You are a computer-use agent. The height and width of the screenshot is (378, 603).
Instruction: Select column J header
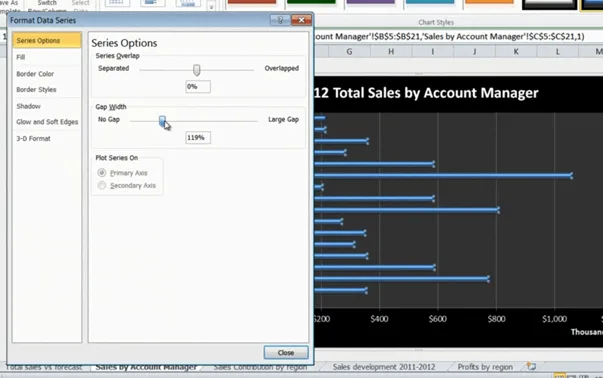[474, 52]
